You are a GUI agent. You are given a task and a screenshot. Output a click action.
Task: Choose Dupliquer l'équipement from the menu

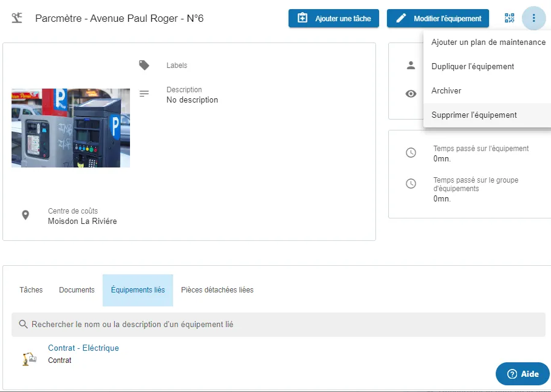tap(488, 66)
